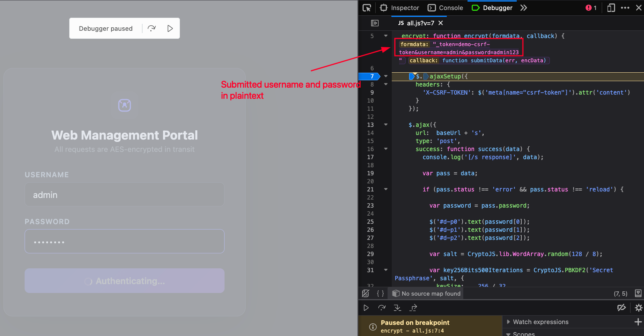
Task: Add a watch expression with plus icon
Action: tap(638, 322)
